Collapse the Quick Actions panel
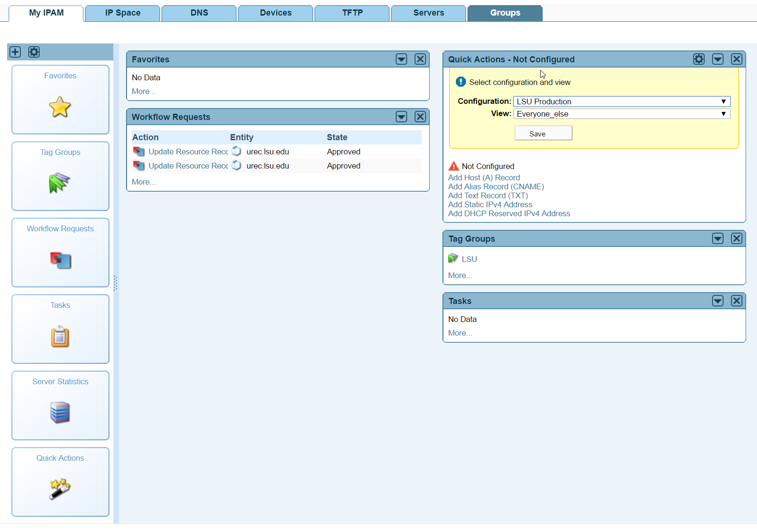 (718, 59)
